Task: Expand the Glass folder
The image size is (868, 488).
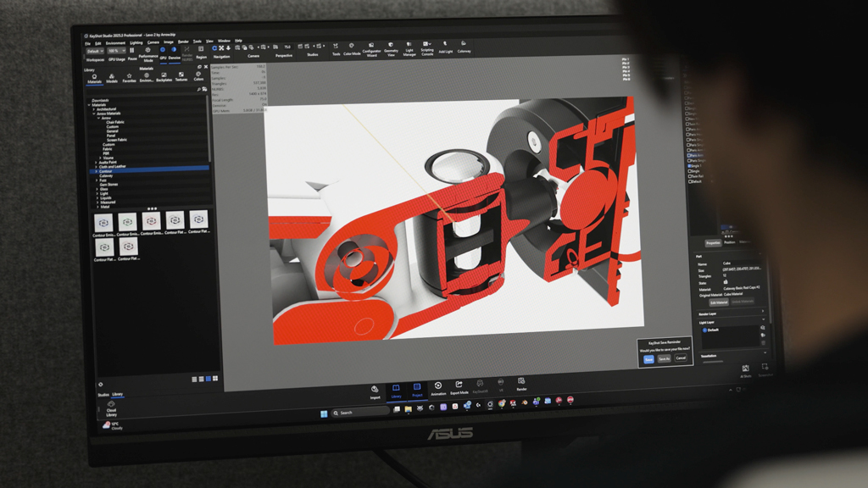Action: pos(97,189)
